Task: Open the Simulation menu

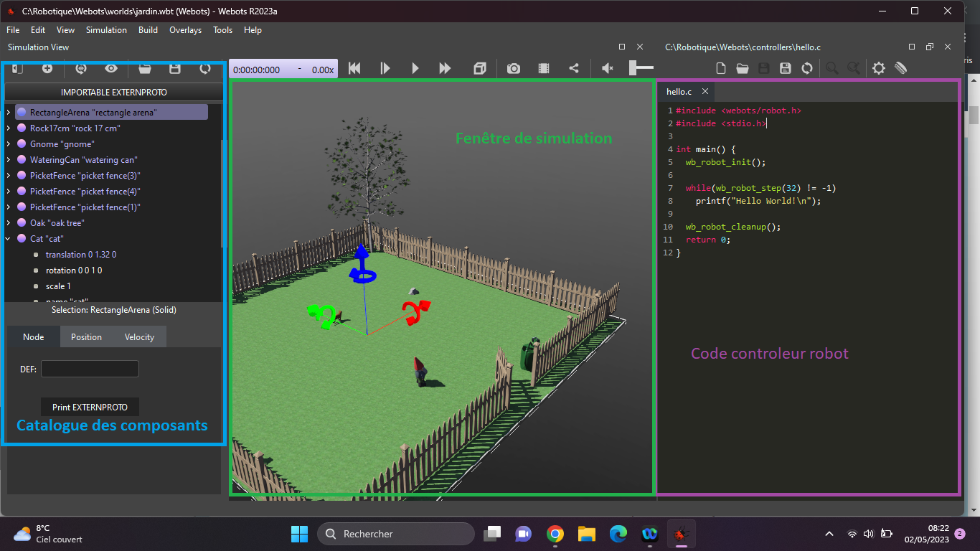Action: [106, 30]
